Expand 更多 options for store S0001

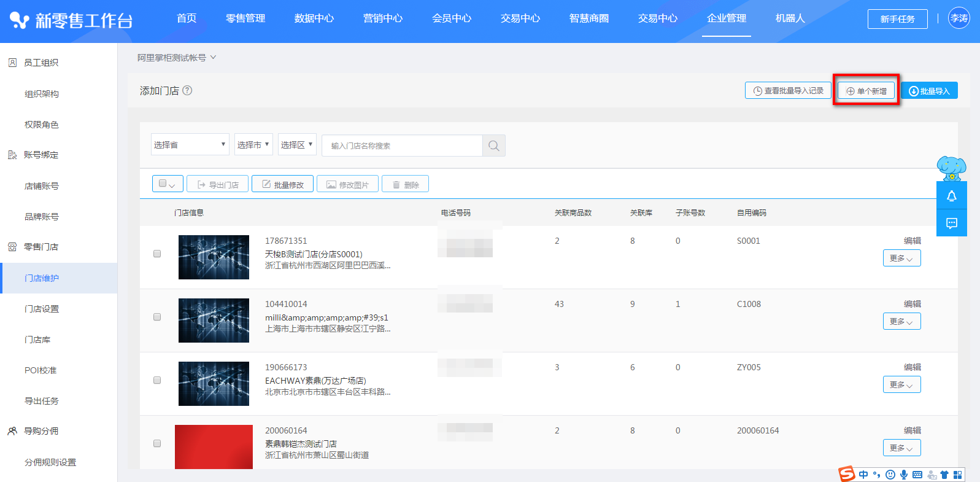[x=901, y=258]
